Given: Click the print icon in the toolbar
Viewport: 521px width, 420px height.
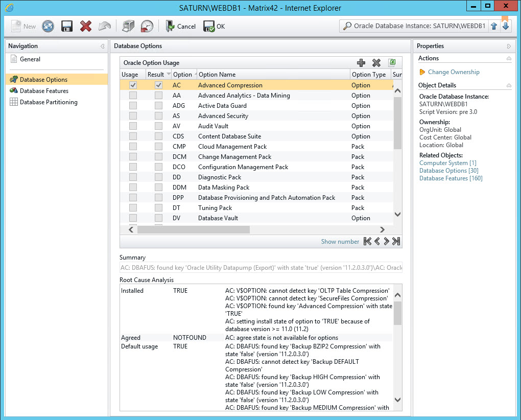Looking at the screenshot, I should pos(128,26).
